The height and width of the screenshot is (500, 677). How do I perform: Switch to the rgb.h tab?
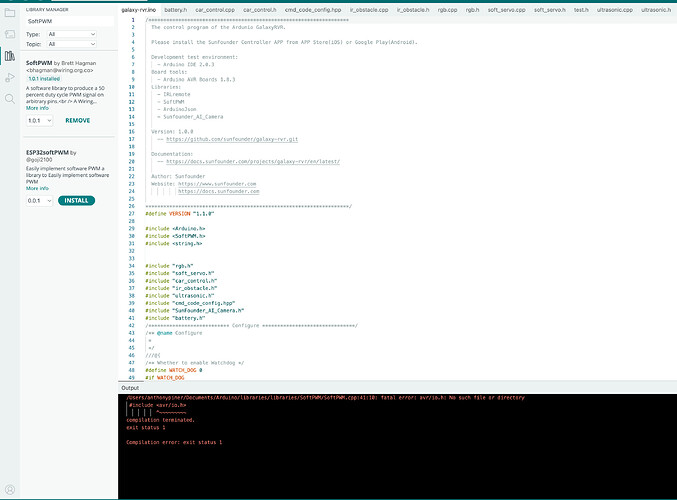click(x=472, y=9)
